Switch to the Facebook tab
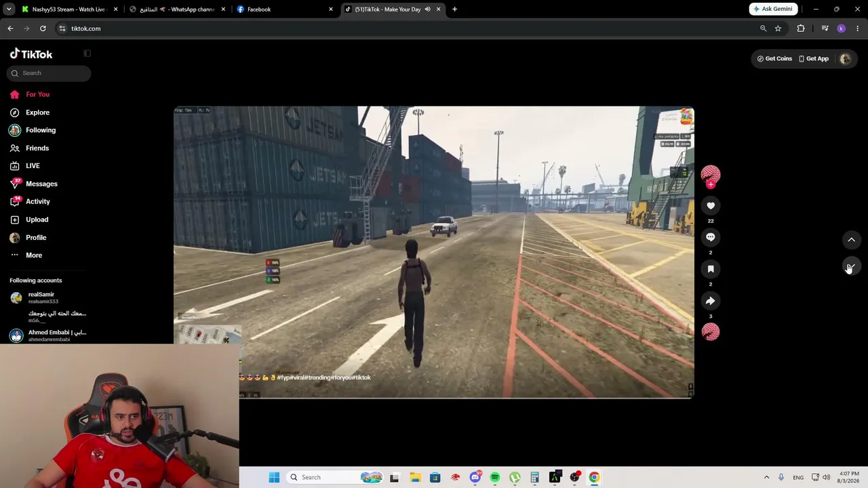Screen dimensions: 868x488 pyautogui.click(x=285, y=9)
